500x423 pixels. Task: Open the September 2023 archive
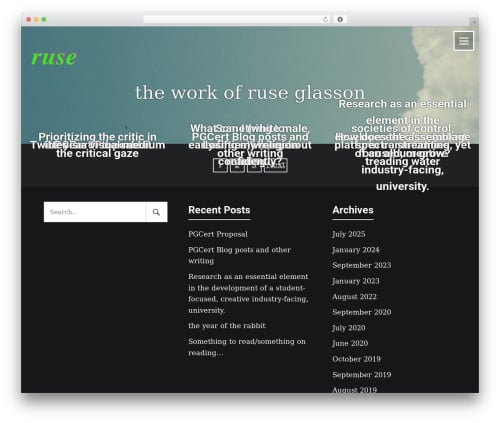(361, 265)
